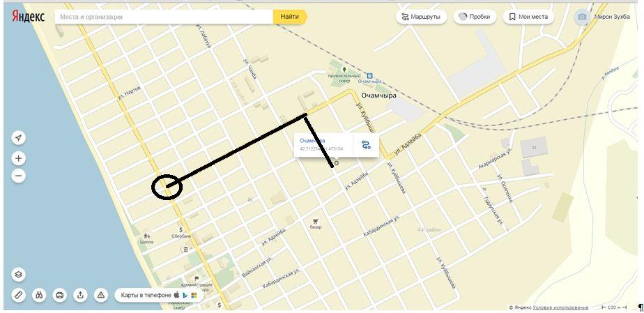
Task: Select the ruler distance tool
Action: click(19, 295)
